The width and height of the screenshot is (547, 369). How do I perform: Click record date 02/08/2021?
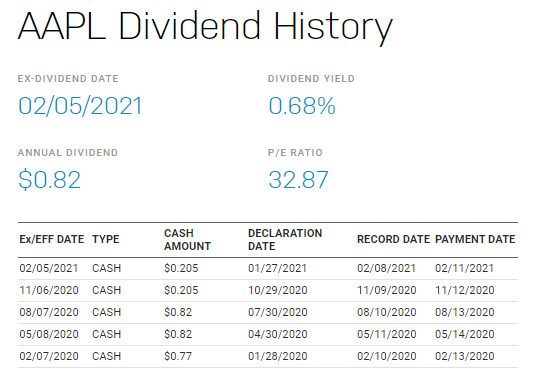coord(387,268)
